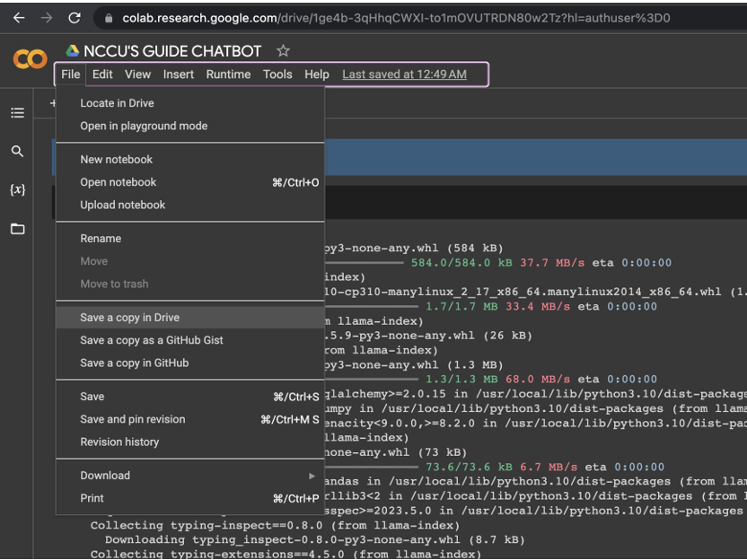Open the Files panel in the sidebar

click(16, 229)
